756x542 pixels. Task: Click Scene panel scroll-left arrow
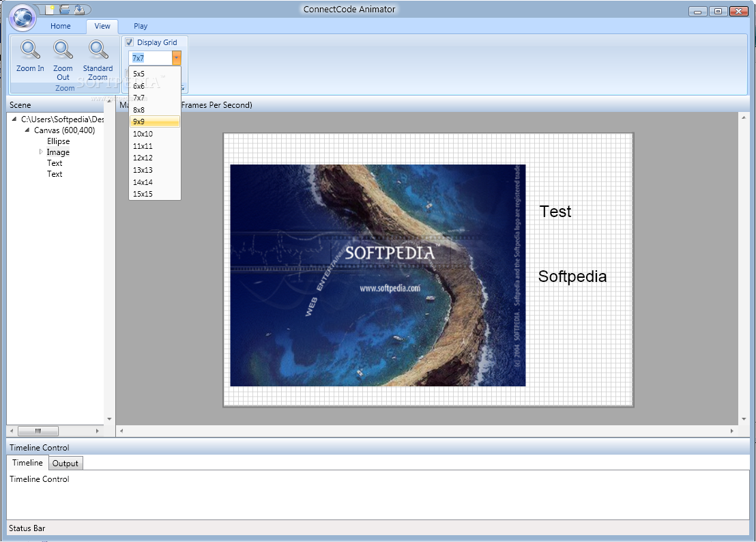12,431
